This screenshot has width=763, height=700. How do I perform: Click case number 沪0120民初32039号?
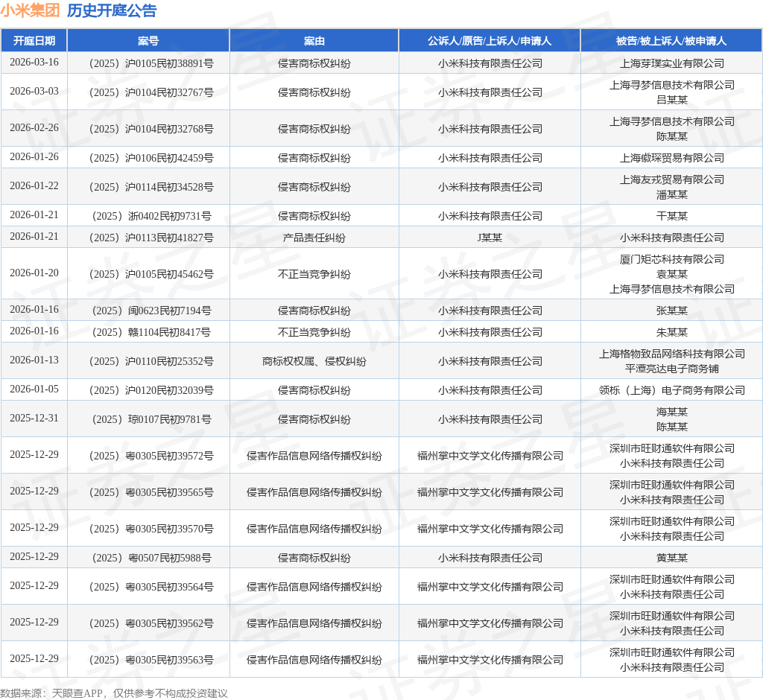pos(169,391)
